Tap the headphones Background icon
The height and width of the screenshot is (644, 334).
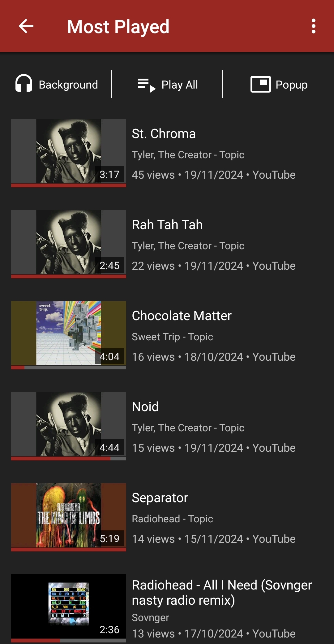tap(24, 84)
